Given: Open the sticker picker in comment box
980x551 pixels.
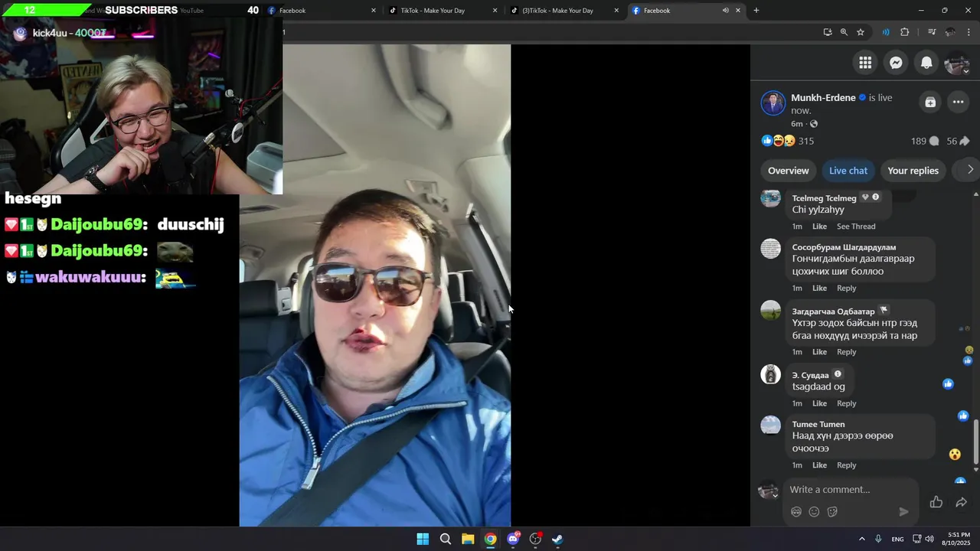Looking at the screenshot, I should pos(832,512).
